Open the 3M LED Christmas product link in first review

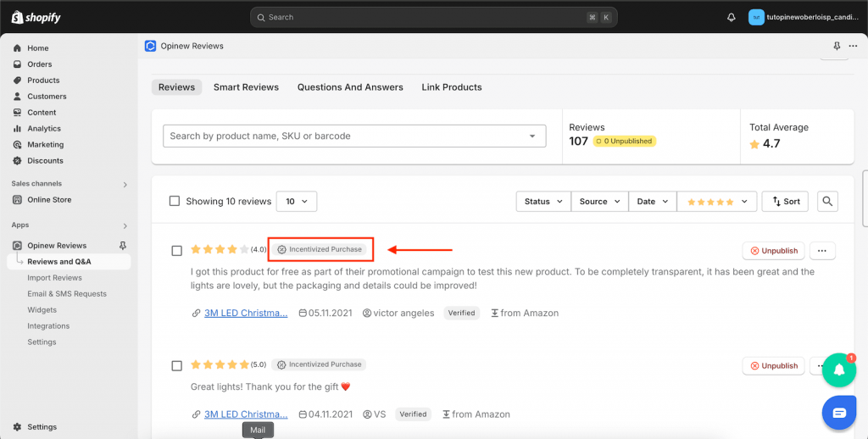click(x=246, y=313)
